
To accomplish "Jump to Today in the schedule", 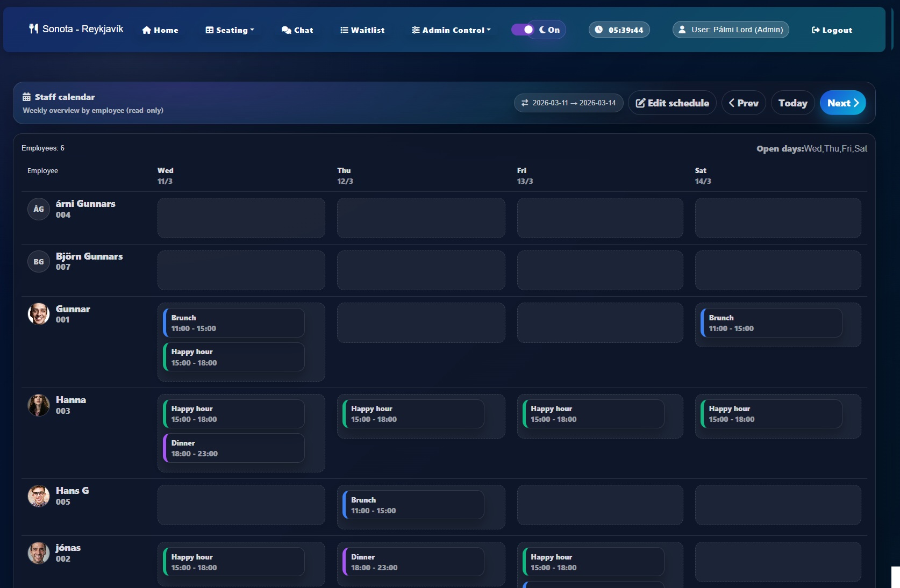I will (x=792, y=103).
